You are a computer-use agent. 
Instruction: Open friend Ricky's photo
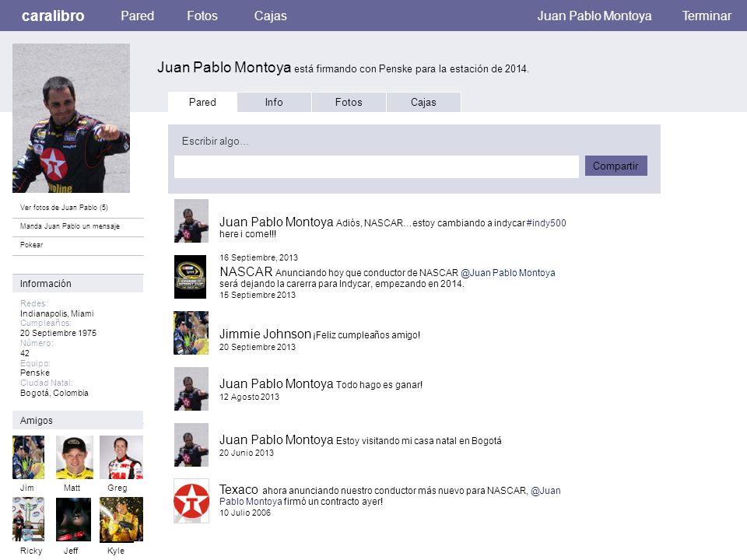(x=28, y=519)
